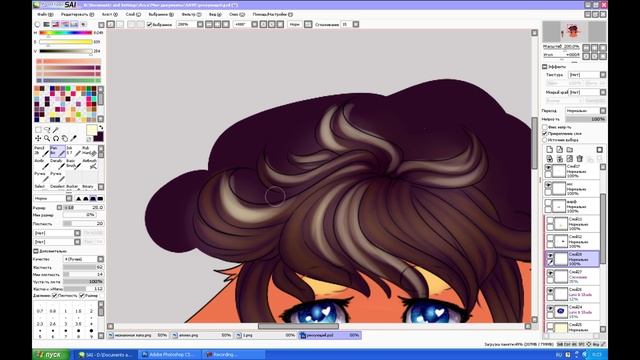Screen dimensions: 640x360
Task: Choose the Pencil brush preset
Action: pos(41,151)
